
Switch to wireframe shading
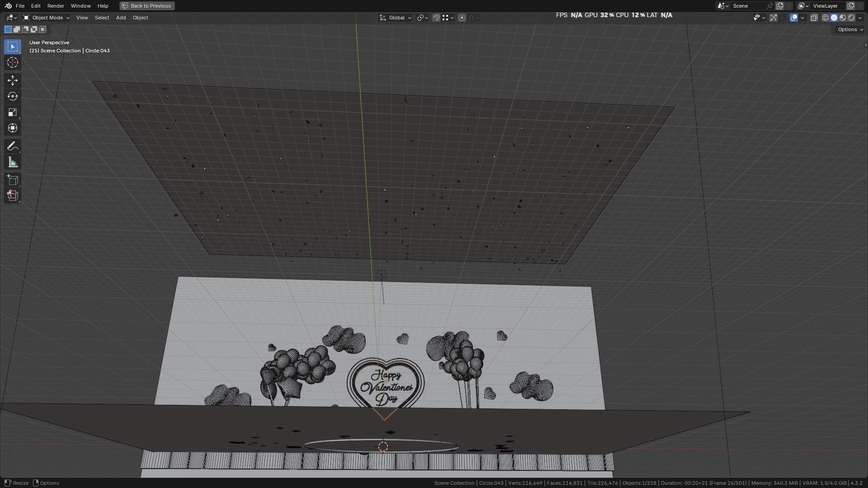point(826,18)
